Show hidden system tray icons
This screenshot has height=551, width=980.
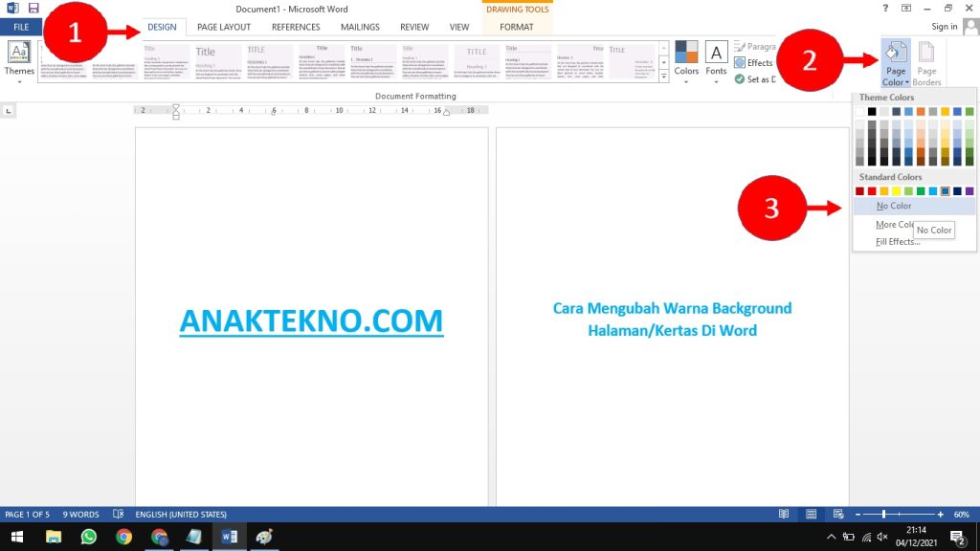[831, 537]
